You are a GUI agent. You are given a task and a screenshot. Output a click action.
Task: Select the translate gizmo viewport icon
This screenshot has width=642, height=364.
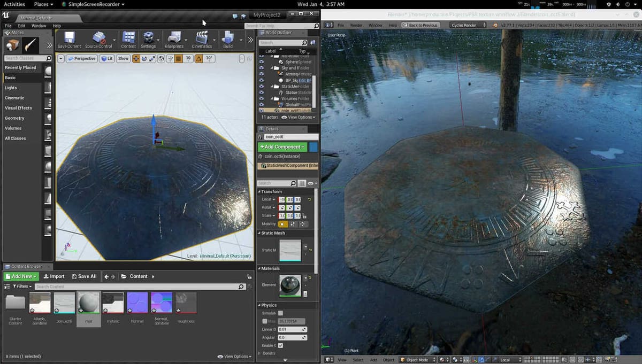136,58
